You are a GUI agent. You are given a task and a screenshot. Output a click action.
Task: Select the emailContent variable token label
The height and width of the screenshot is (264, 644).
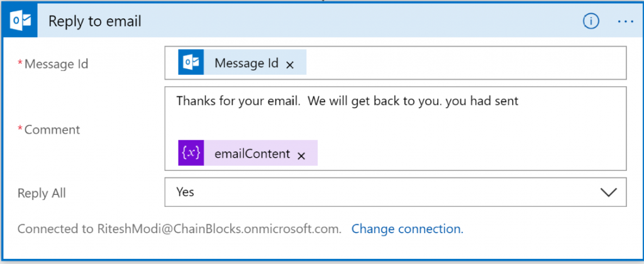click(x=252, y=154)
